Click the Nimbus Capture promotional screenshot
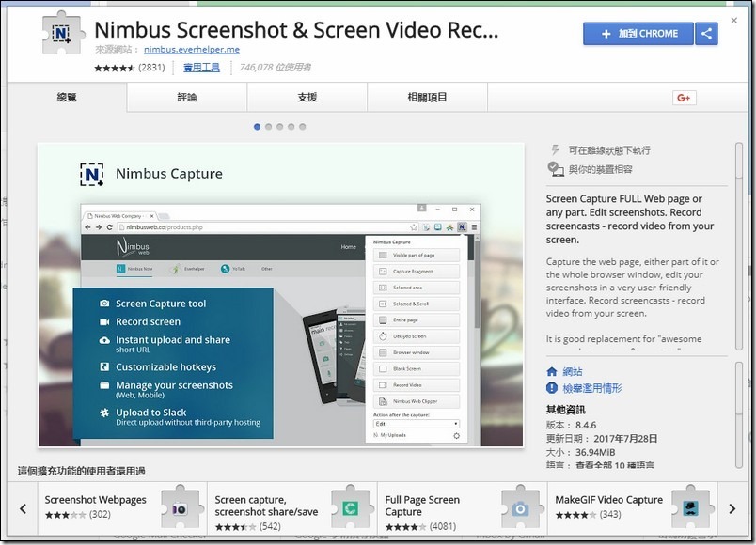The height and width of the screenshot is (545, 756). (x=280, y=295)
